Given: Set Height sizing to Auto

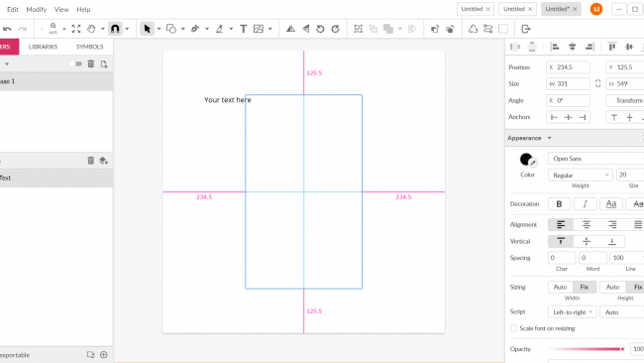Looking at the screenshot, I should tap(612, 287).
